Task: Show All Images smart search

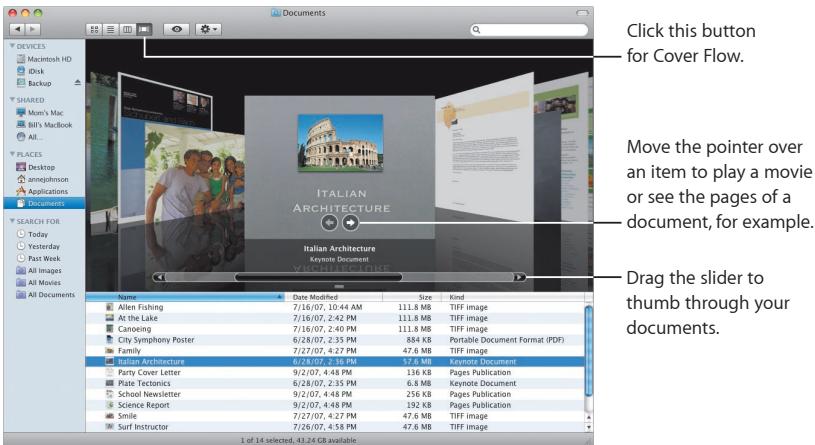Action: [x=39, y=270]
